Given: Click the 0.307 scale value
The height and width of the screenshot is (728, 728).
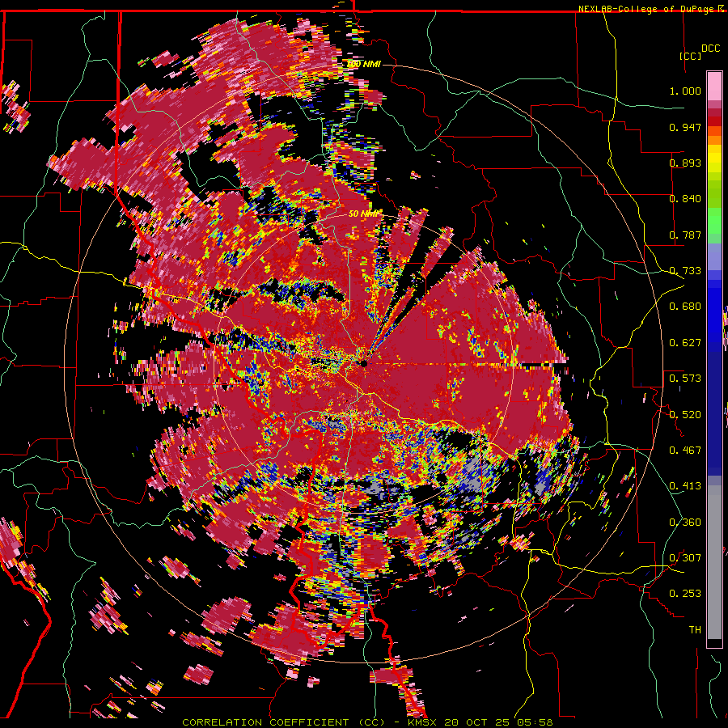Looking at the screenshot, I should click(x=685, y=558).
